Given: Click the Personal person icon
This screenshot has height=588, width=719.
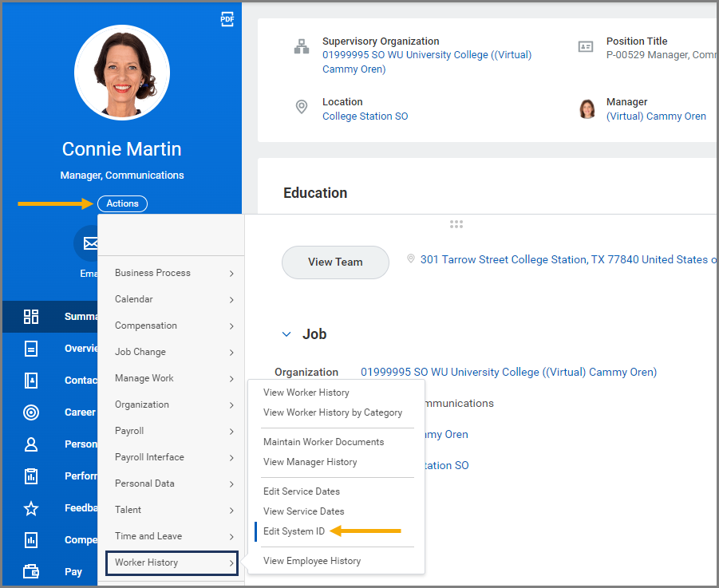Looking at the screenshot, I should [x=31, y=444].
